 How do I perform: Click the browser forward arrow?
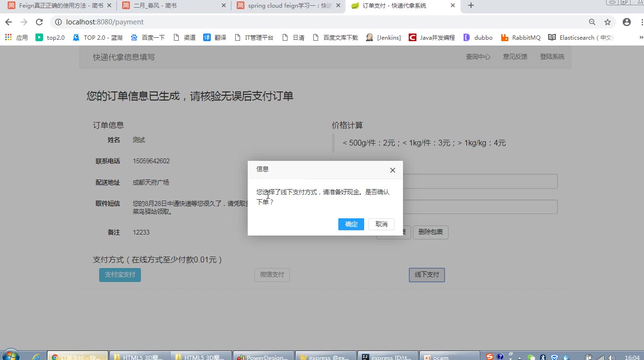(x=24, y=22)
